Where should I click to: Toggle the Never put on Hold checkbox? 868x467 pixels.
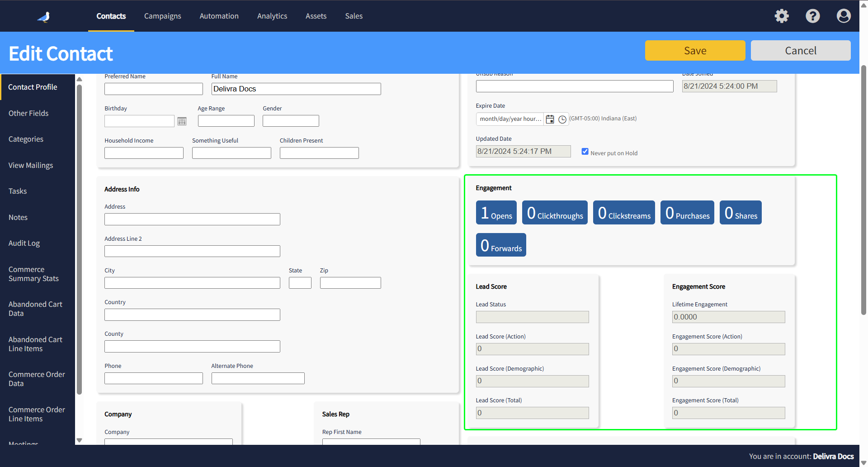[585, 152]
